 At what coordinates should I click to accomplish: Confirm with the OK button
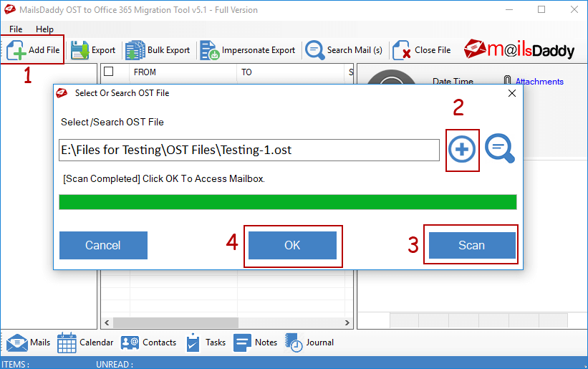(292, 245)
